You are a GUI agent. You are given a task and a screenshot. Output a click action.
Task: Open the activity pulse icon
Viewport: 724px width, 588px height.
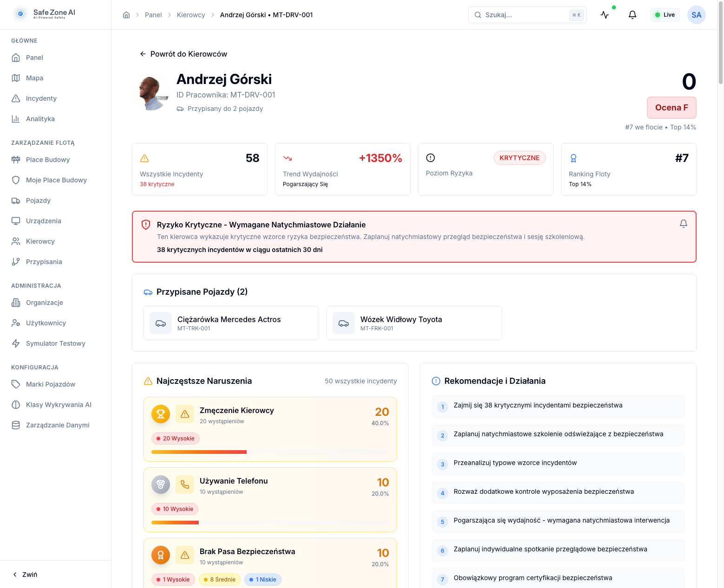pyautogui.click(x=605, y=15)
